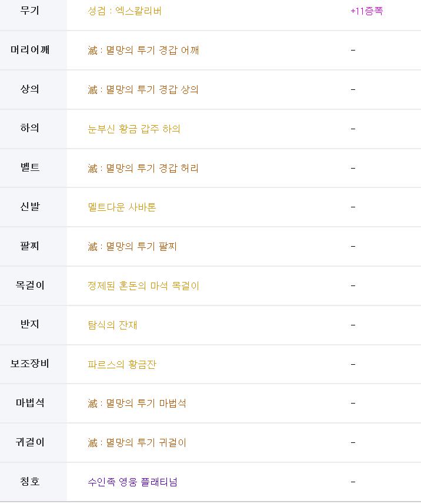Image resolution: width=421 pixels, height=504 pixels.
Task: Click 멸망의 투기 귀걸이 earring link
Action: (x=137, y=443)
